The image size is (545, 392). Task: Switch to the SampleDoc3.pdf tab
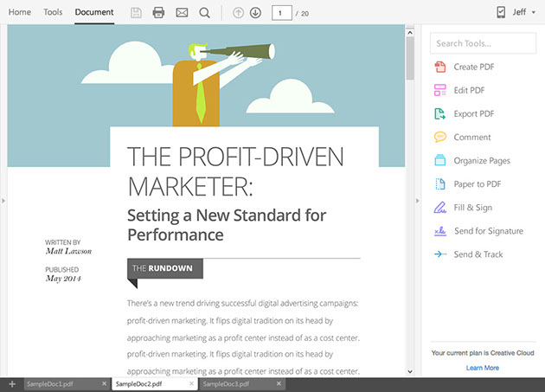tap(225, 383)
